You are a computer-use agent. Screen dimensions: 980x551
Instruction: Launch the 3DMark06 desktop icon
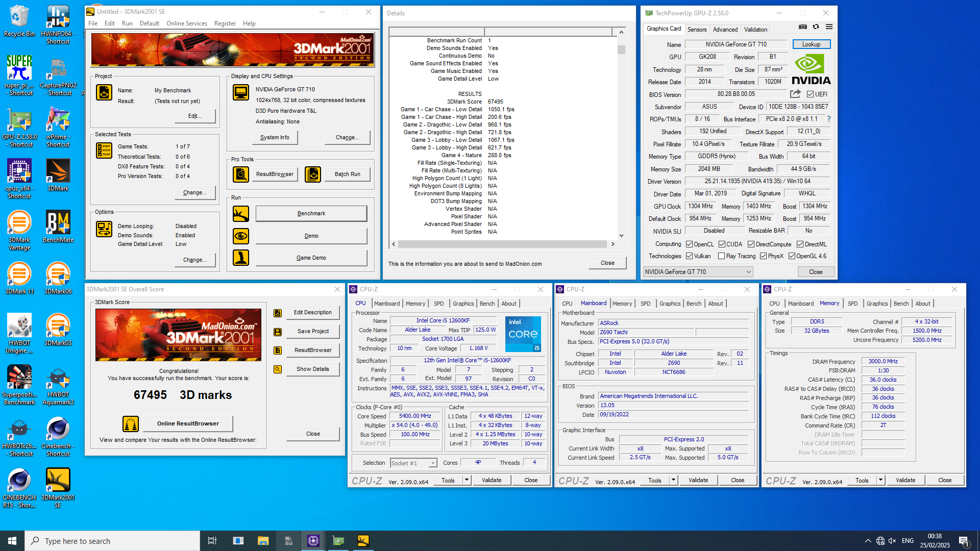click(58, 278)
